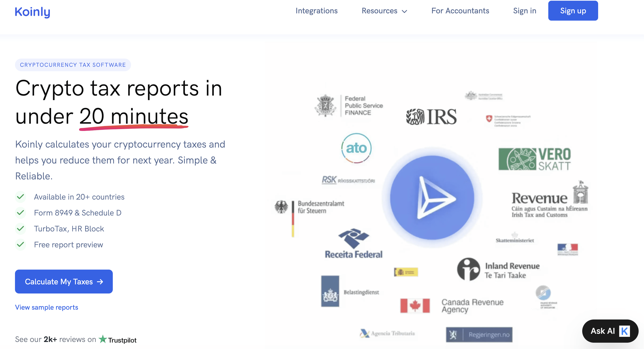Viewport: 644px width, 349px height.
Task: Click the Receita Federal logo
Action: [353, 243]
